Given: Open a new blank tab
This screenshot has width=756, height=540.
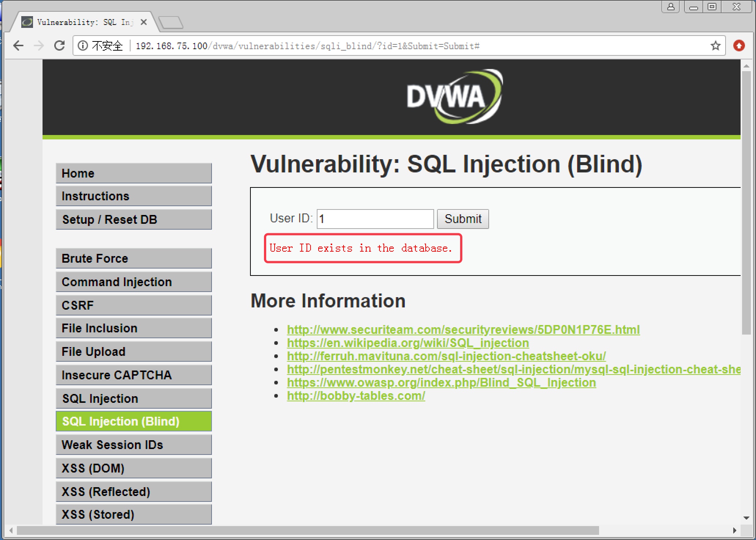Looking at the screenshot, I should [x=171, y=23].
